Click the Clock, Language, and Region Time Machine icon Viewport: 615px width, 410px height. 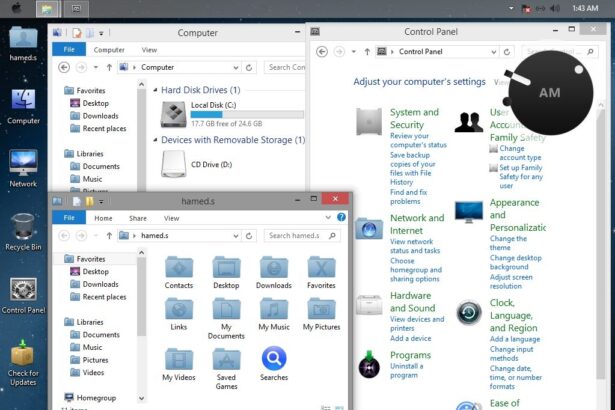tap(469, 313)
